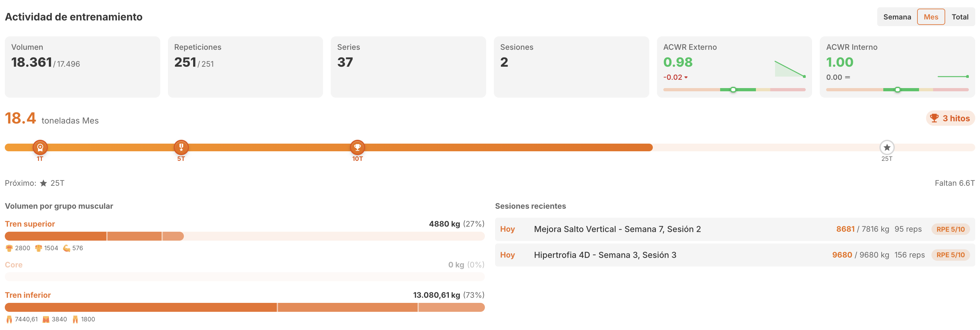Image resolution: width=980 pixels, height=330 pixels.
Task: Click the 5T milestone badge icon
Action: click(x=181, y=147)
